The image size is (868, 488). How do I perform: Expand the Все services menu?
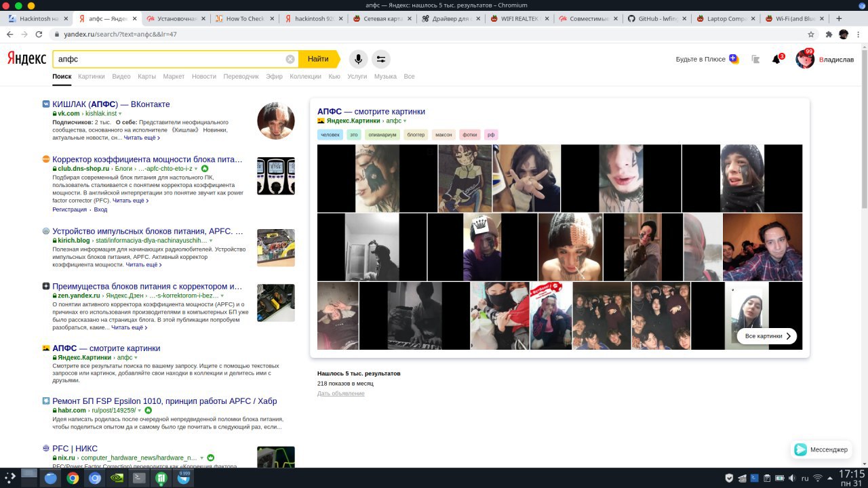coord(409,77)
